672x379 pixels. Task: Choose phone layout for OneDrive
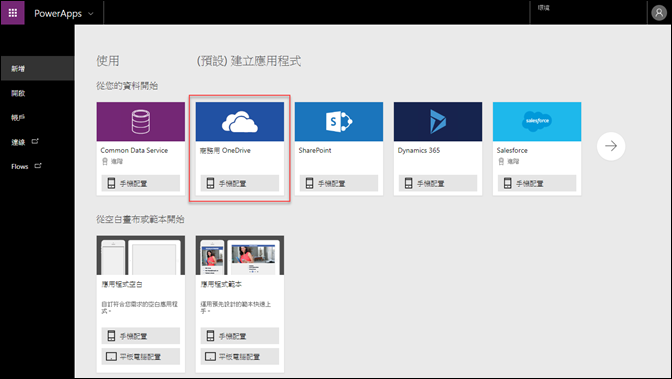[240, 183]
